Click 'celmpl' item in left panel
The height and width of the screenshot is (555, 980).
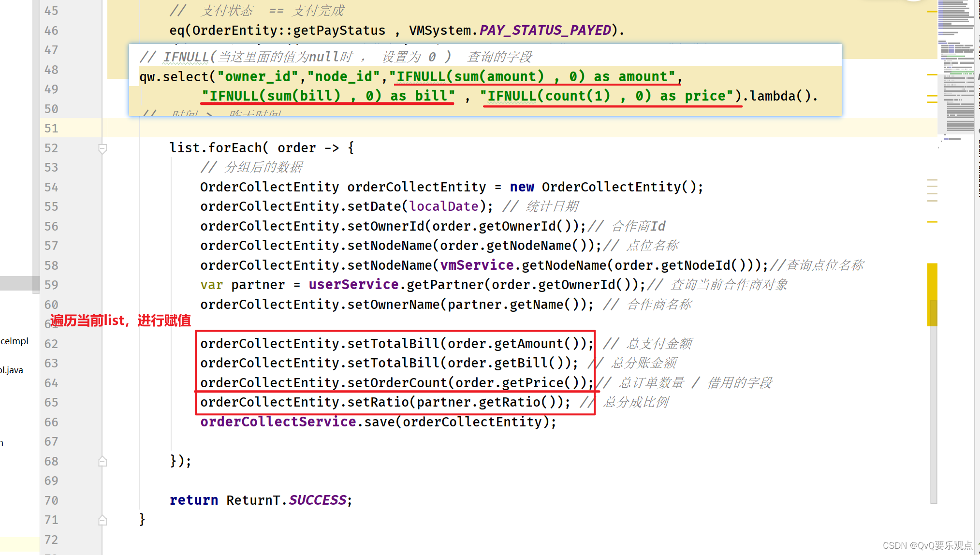coord(15,341)
